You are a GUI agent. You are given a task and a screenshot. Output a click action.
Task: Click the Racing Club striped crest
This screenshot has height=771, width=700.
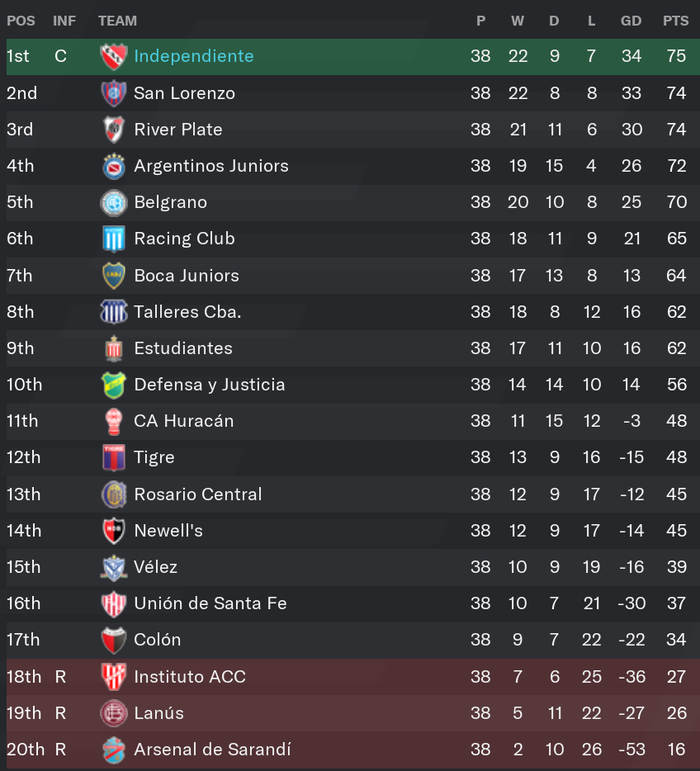[114, 239]
